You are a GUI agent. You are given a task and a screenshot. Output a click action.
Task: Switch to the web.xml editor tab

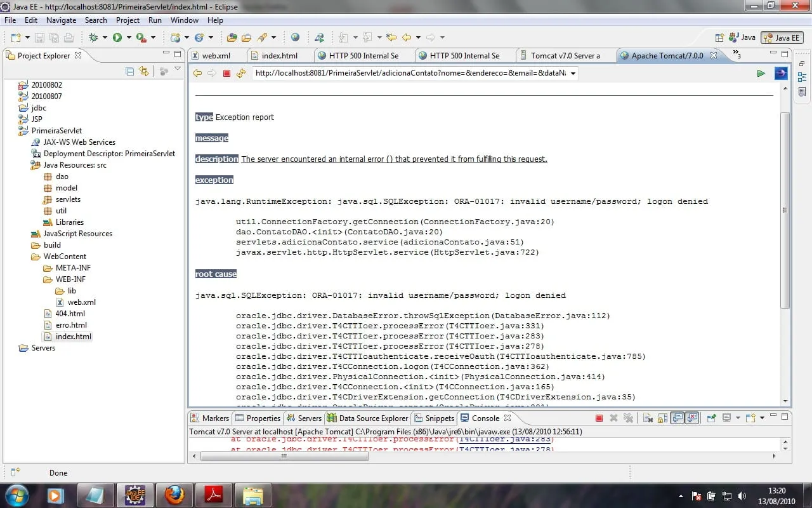tap(216, 56)
